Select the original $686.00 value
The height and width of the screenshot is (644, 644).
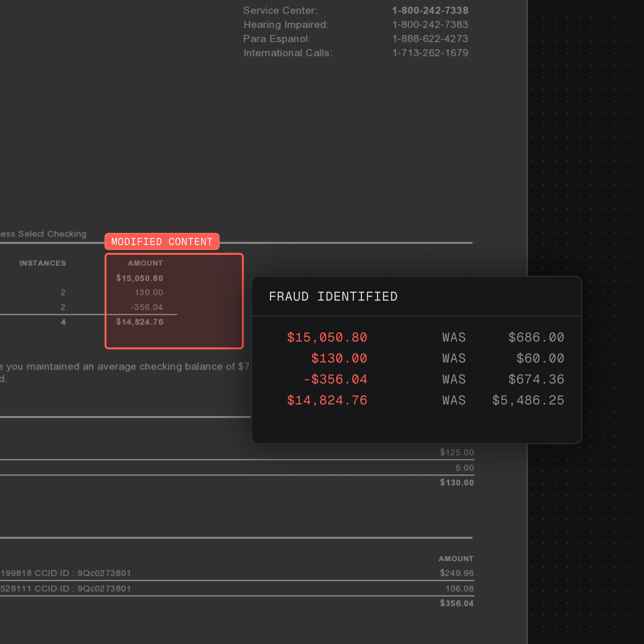click(536, 337)
